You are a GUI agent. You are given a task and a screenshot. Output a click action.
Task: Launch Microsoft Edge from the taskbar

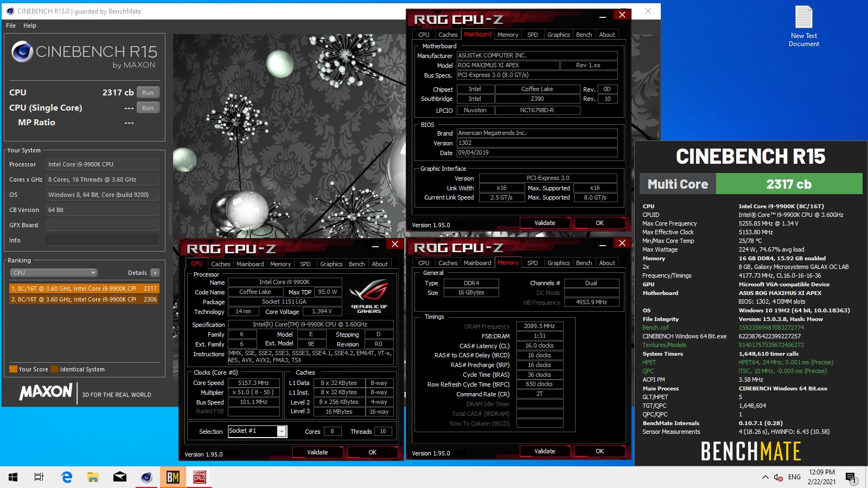[67, 477]
